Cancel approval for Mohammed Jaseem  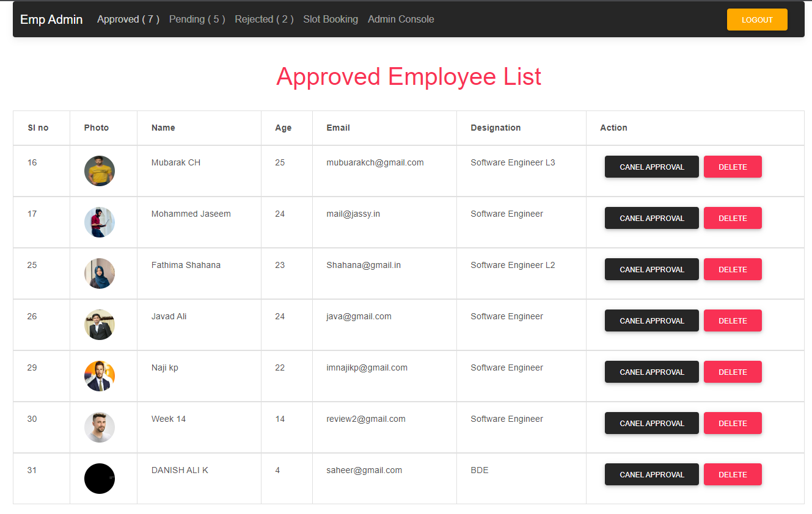click(651, 218)
